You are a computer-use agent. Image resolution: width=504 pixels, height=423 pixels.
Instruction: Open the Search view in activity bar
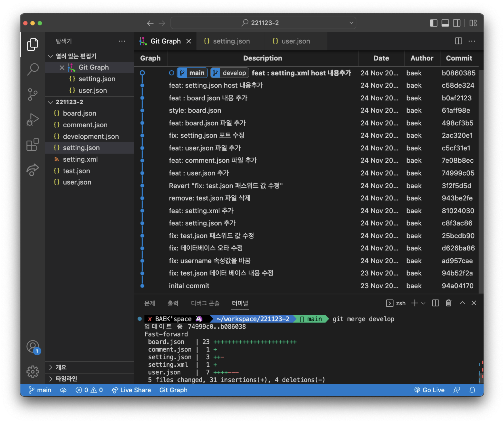click(x=33, y=69)
